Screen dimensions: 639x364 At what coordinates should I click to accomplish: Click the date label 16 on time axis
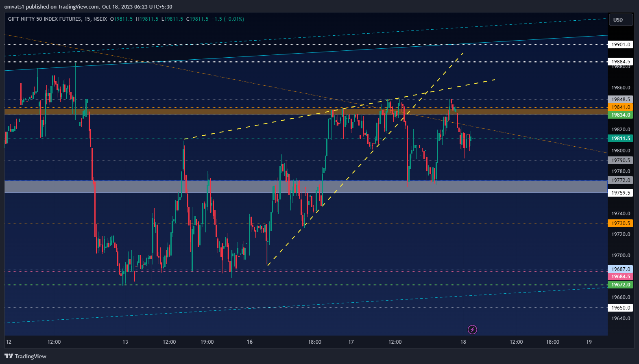[250, 342]
